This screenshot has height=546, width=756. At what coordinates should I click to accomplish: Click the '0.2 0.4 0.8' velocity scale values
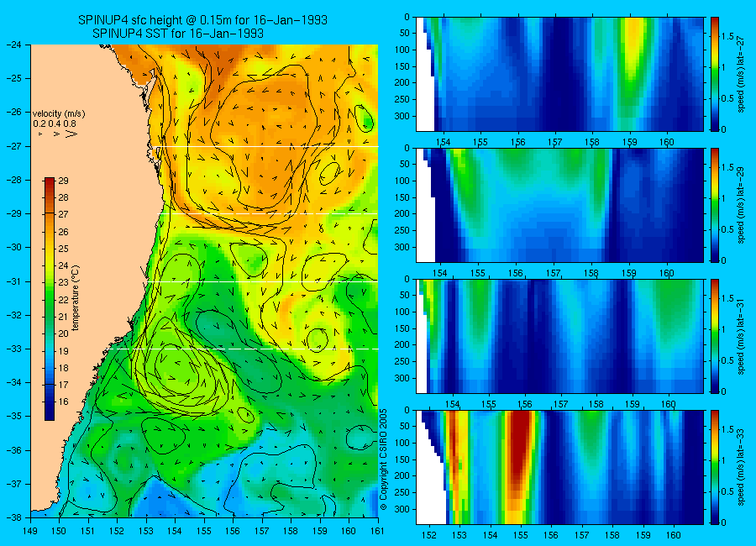point(55,124)
